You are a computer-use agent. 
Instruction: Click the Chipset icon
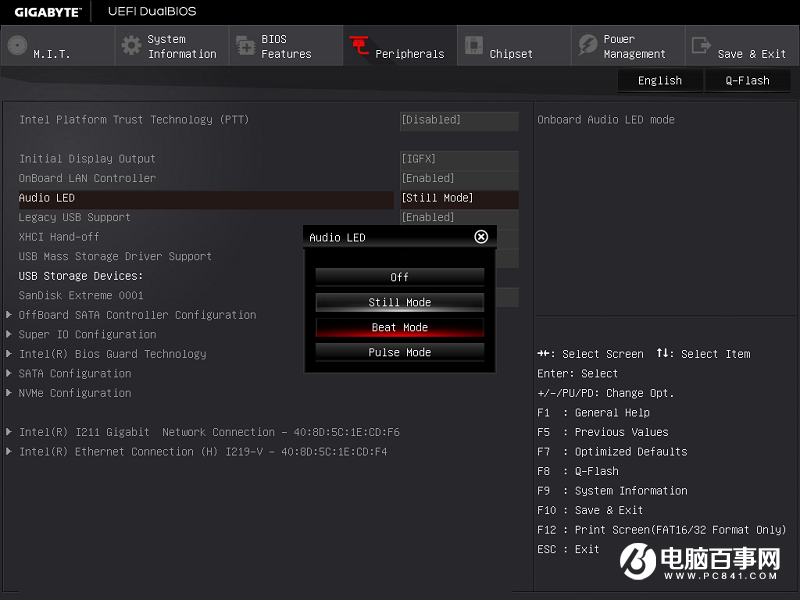[x=473, y=46]
